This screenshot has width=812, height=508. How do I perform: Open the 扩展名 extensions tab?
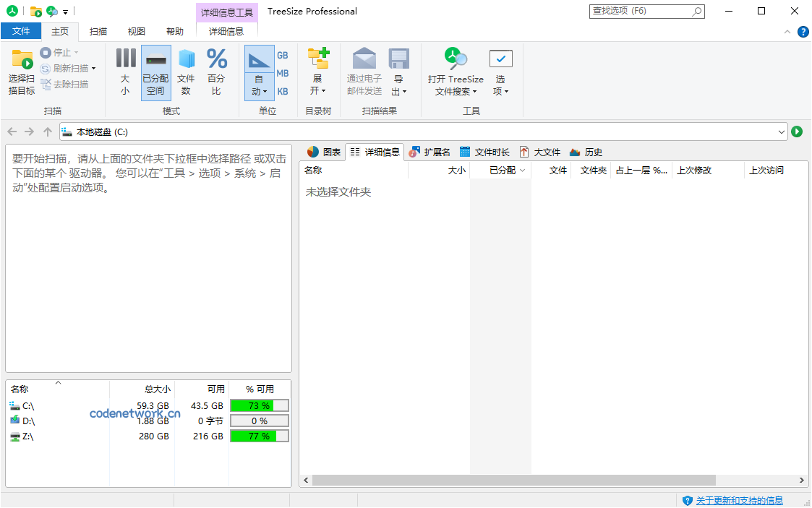(x=429, y=152)
